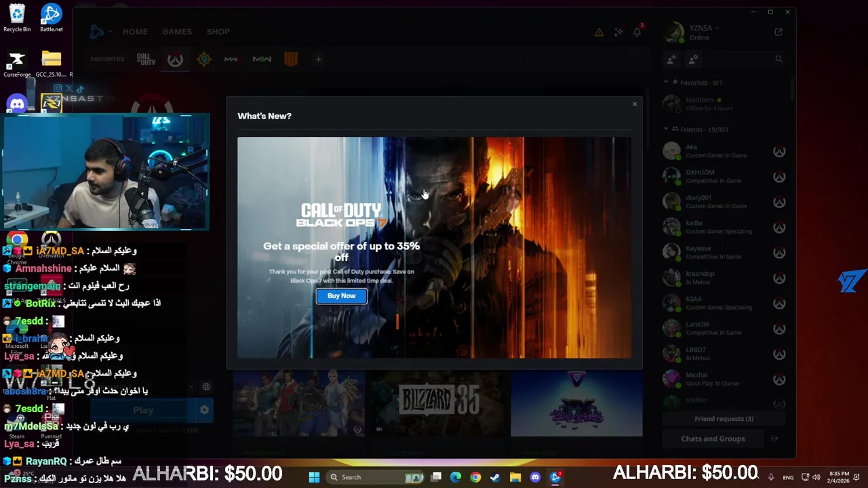The height and width of the screenshot is (488, 868).
Task: Open Discord from the taskbar
Action: click(x=535, y=477)
